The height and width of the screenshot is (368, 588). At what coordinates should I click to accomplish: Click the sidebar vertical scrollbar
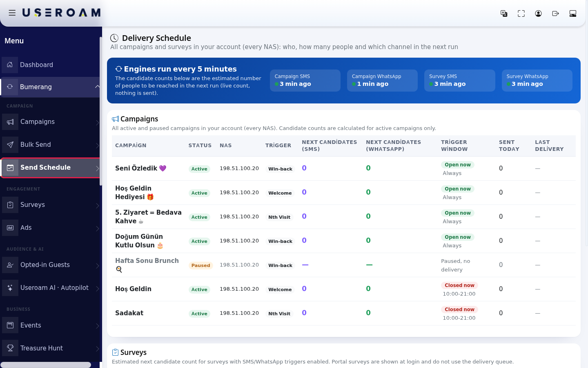[101, 111]
